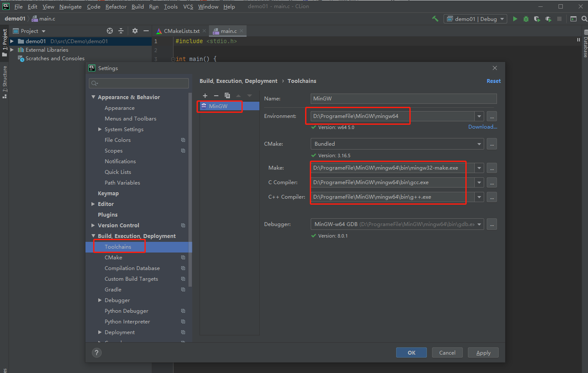Start debugging with the bug icon

(x=526, y=19)
